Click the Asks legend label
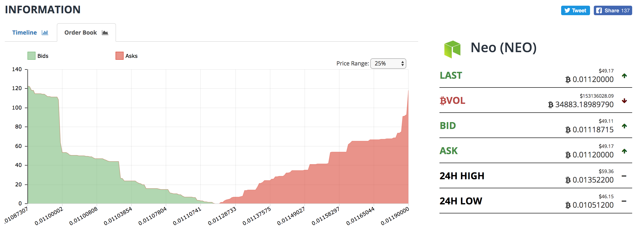This screenshot has width=644, height=239. pos(131,56)
